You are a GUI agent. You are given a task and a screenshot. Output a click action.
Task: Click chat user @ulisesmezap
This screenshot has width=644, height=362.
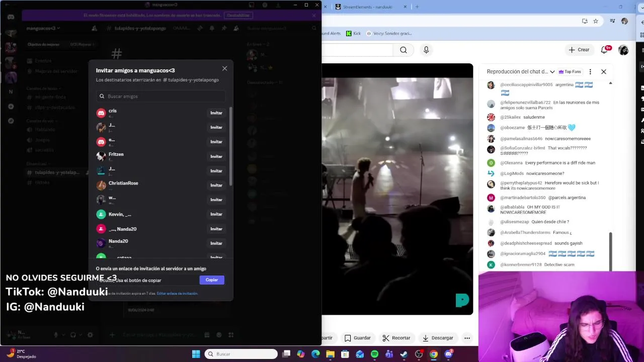(x=514, y=222)
